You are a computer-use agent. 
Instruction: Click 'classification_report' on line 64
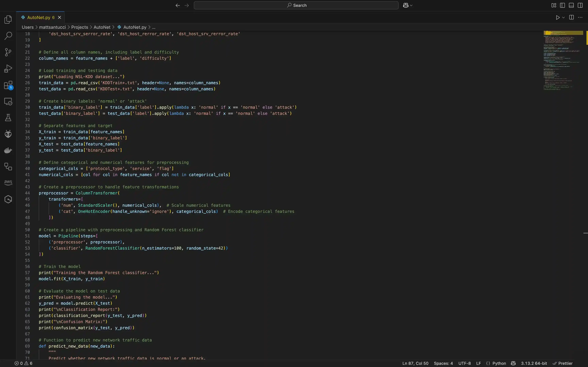(79, 316)
